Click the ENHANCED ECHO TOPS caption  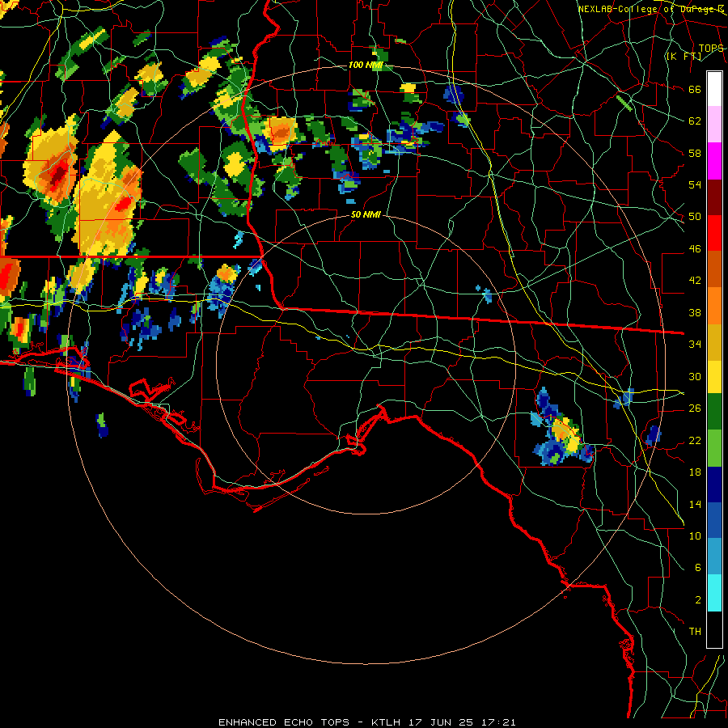(x=284, y=722)
